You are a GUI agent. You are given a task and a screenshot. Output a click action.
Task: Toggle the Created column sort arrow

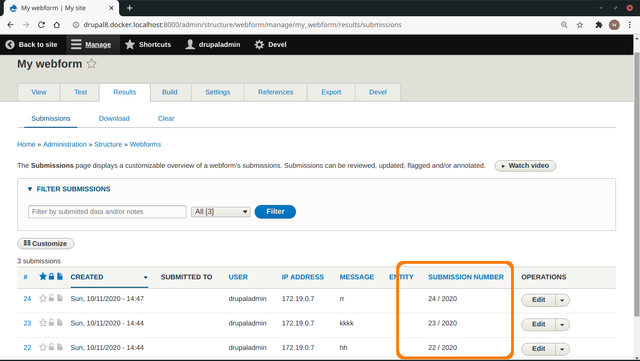[x=145, y=277]
